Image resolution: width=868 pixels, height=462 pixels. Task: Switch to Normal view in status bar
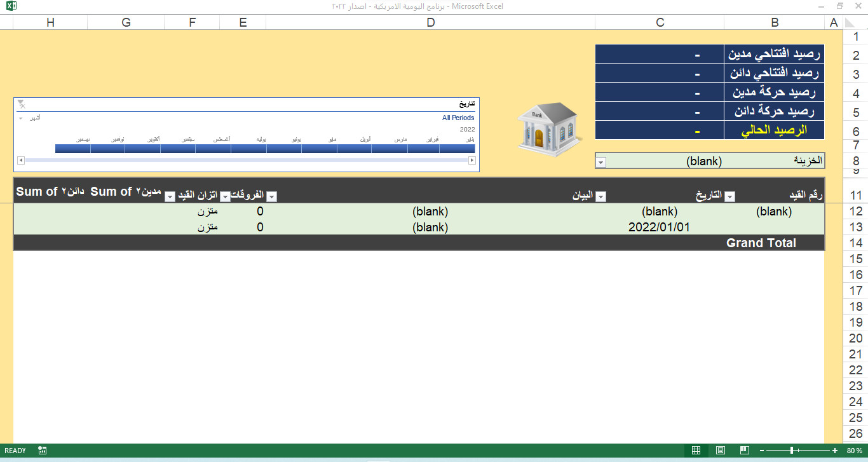tap(696, 451)
